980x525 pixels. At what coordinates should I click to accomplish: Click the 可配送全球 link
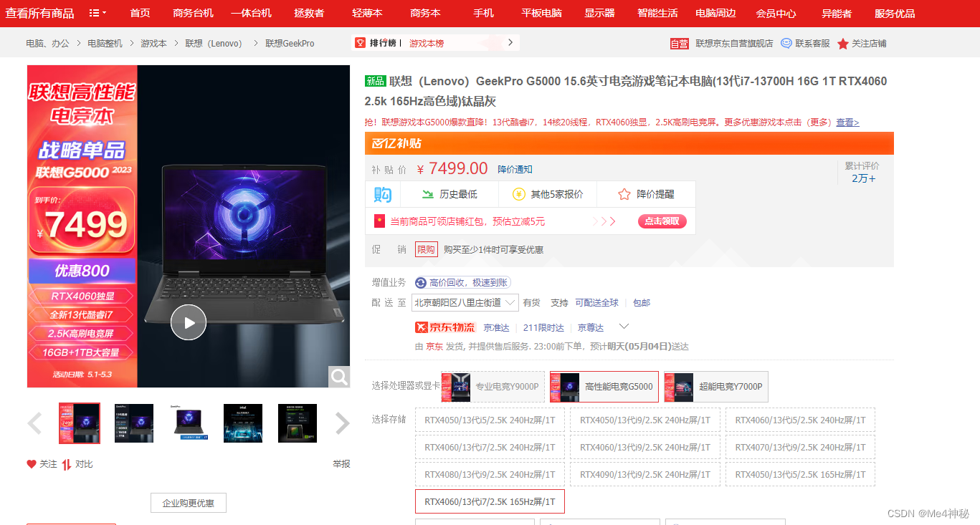tap(596, 303)
